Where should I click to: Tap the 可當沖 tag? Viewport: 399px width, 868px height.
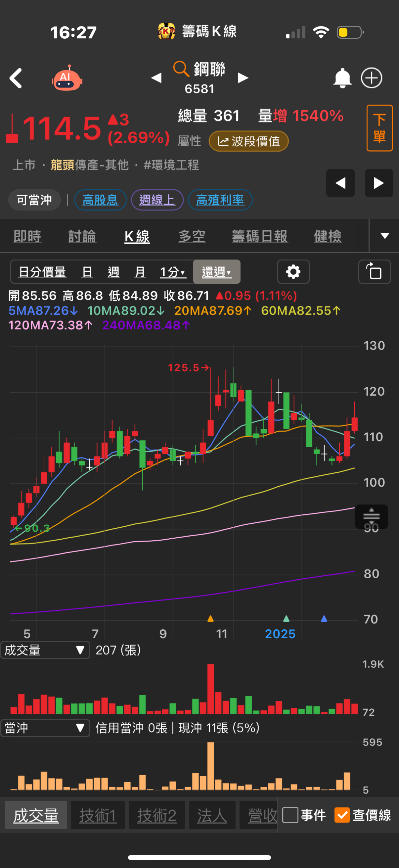pyautogui.click(x=34, y=200)
